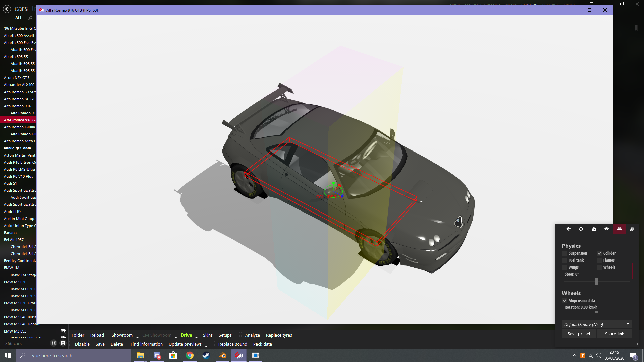
Task: Click the bookmark icon at right edge
Action: [636, 28]
